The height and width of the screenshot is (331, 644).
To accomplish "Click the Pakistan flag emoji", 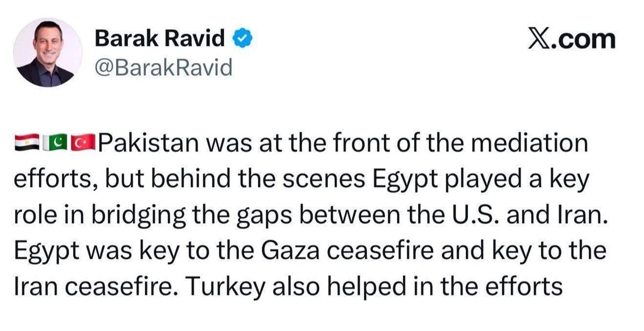I will coord(56,143).
